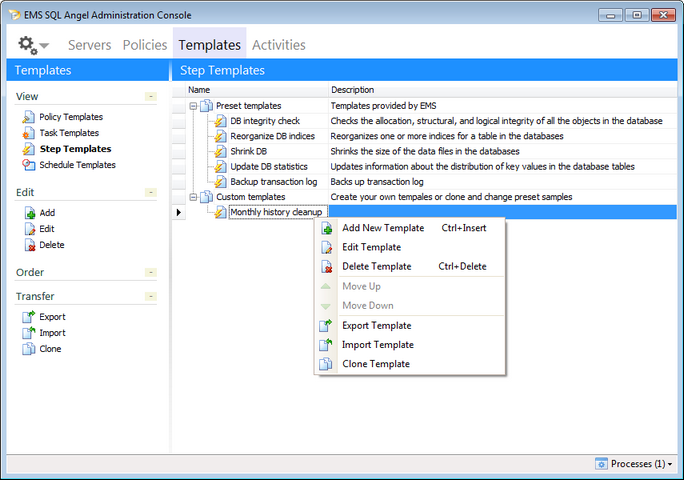This screenshot has width=684, height=480.
Task: Choose Edit Template from context menu
Action: (x=410, y=247)
